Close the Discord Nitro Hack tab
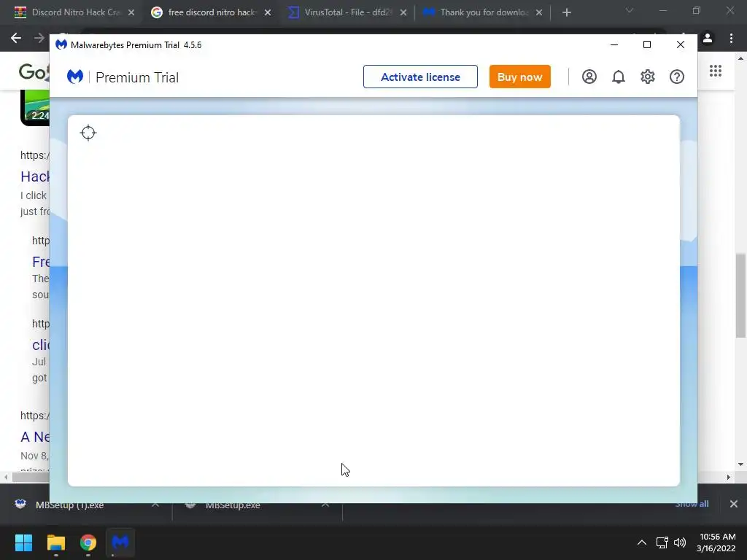 [x=131, y=13]
